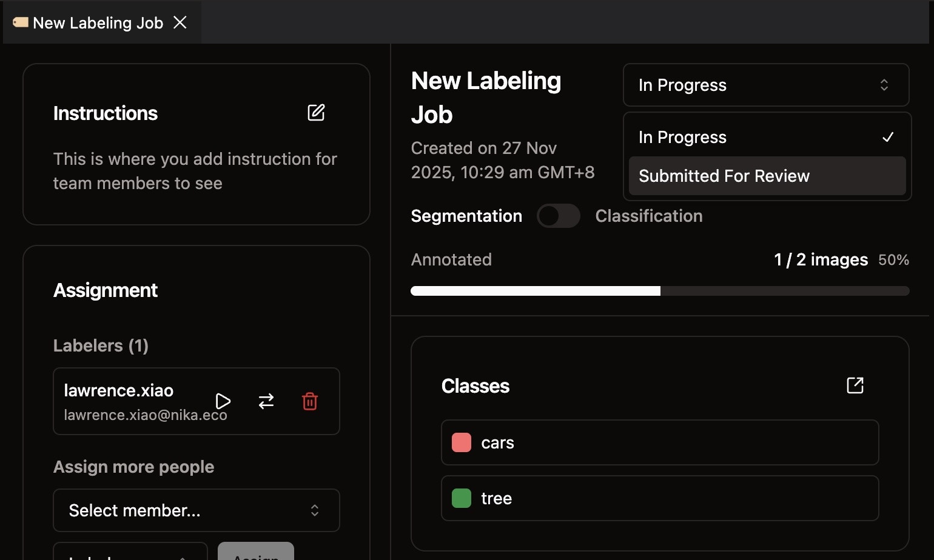Close the New Labeling Job tab
The width and height of the screenshot is (934, 560).
[180, 22]
